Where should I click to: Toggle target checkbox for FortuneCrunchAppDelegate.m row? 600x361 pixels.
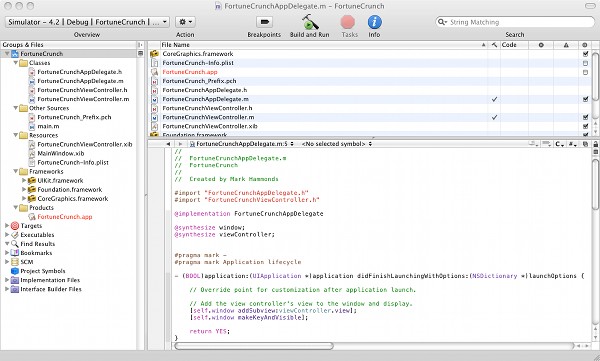tap(585, 99)
